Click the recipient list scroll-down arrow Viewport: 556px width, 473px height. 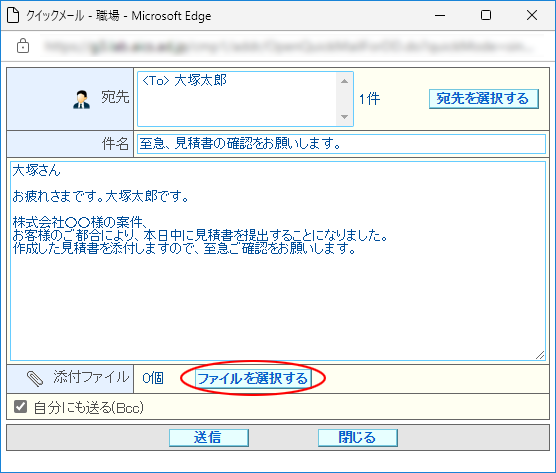344,117
